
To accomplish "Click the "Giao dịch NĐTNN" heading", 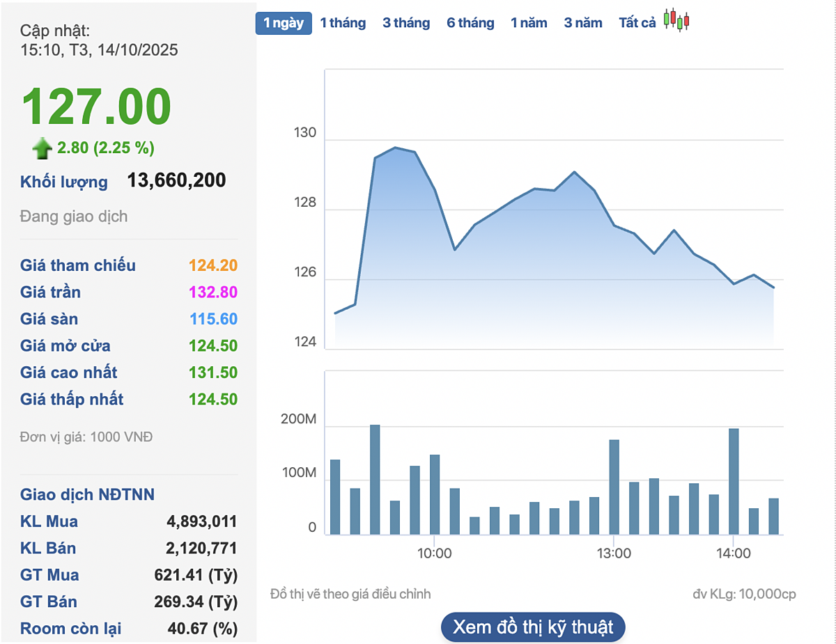I will [x=87, y=495].
